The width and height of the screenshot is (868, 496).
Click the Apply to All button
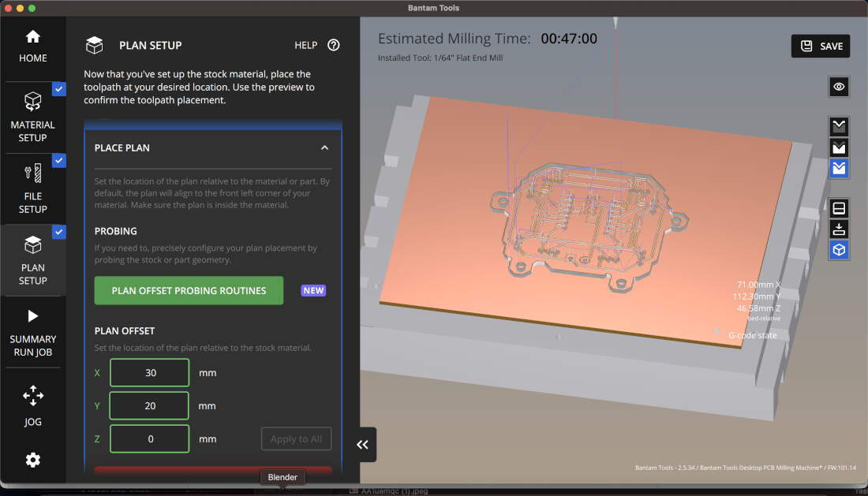pyautogui.click(x=296, y=439)
